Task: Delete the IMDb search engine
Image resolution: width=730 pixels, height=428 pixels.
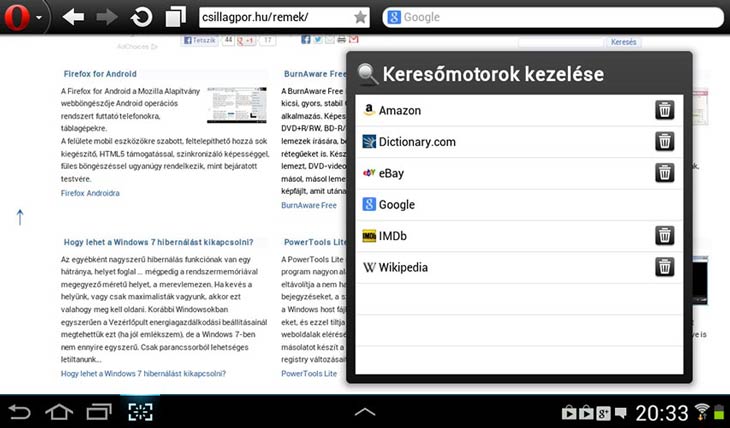Action: (664, 236)
